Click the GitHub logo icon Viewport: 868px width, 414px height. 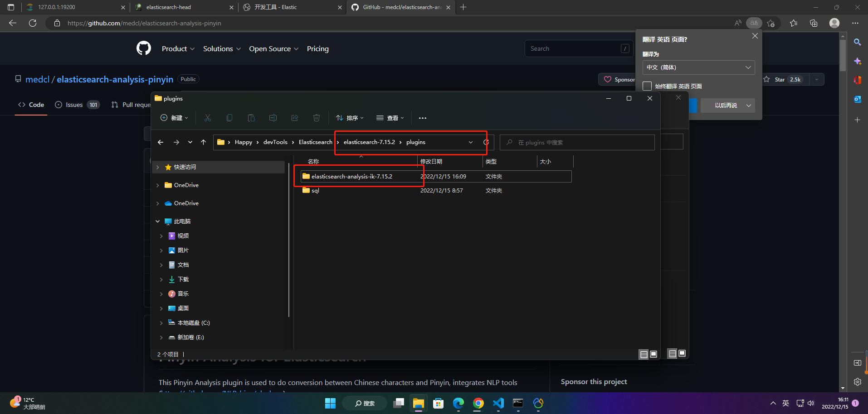144,48
